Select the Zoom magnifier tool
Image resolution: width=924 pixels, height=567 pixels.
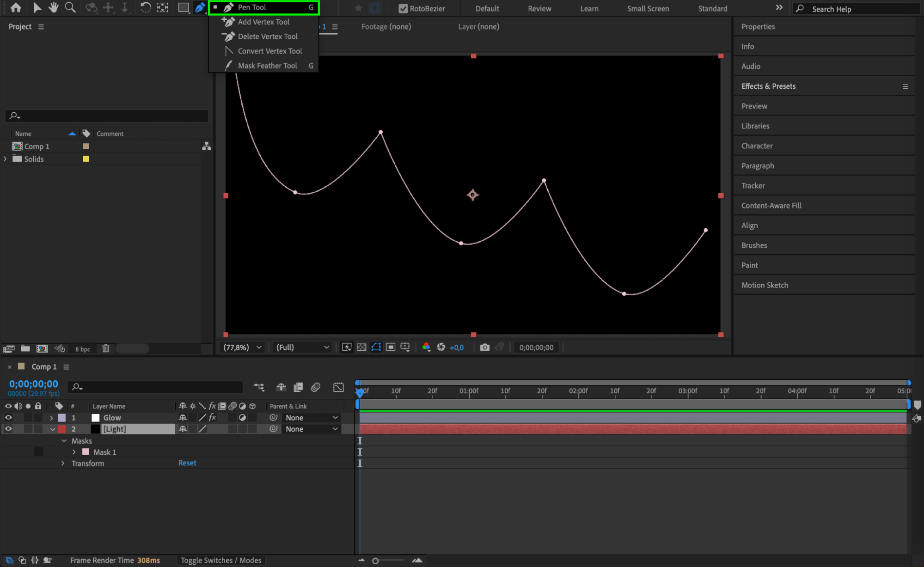70,7
